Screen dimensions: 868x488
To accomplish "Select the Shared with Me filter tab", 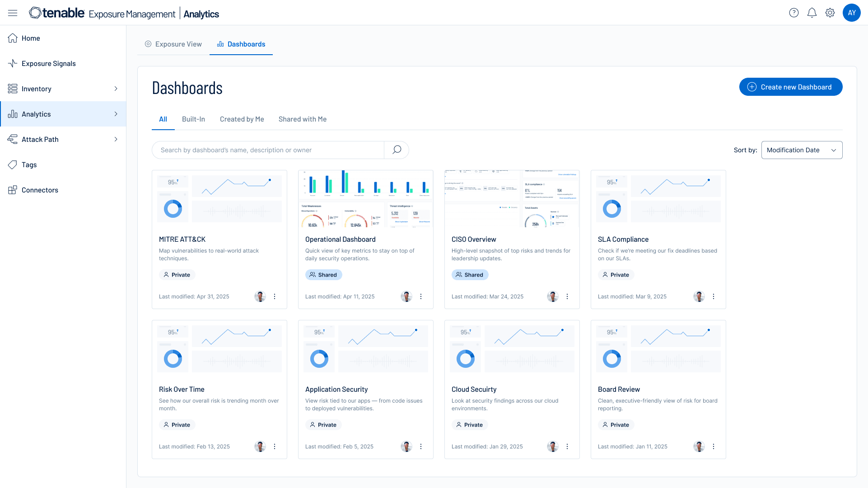I will coord(302,119).
